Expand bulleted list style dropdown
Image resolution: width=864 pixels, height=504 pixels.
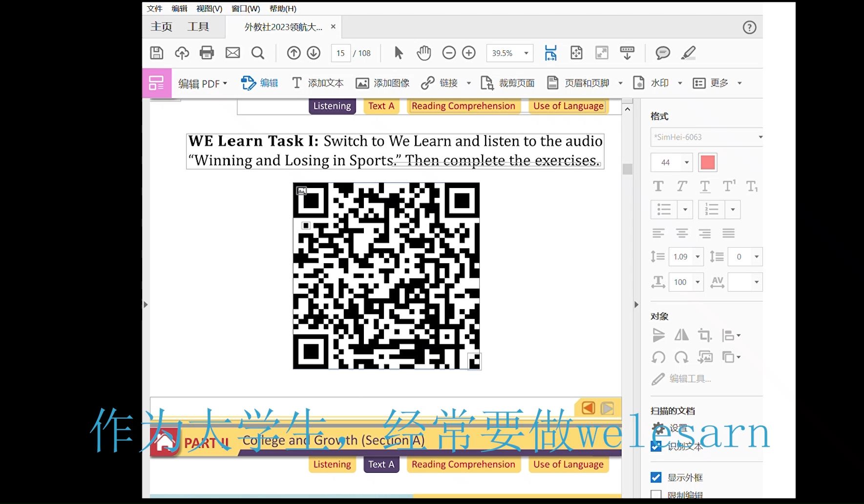tap(685, 210)
